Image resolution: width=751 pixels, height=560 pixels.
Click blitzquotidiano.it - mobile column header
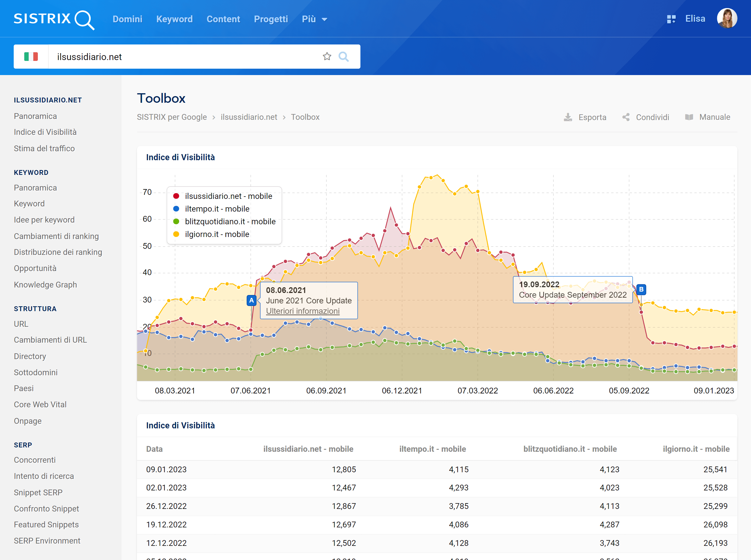coord(570,449)
